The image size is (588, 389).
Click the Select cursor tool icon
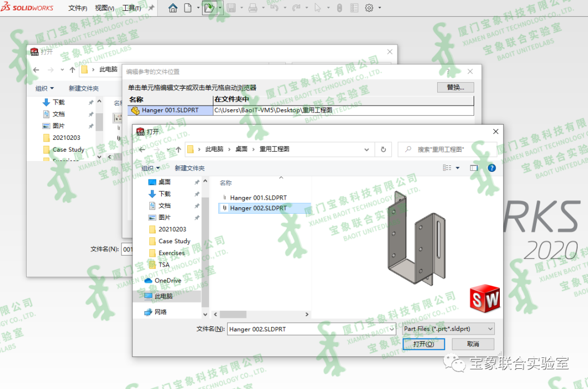coord(317,8)
